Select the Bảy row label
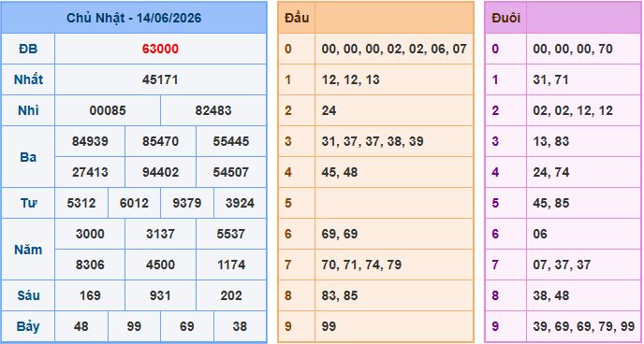This screenshot has width=644, height=344. coord(28,326)
